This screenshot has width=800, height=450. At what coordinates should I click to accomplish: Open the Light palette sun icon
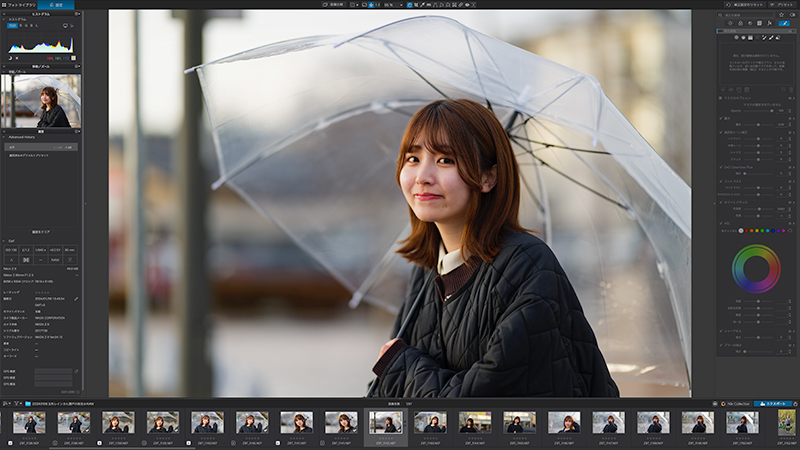730,23
